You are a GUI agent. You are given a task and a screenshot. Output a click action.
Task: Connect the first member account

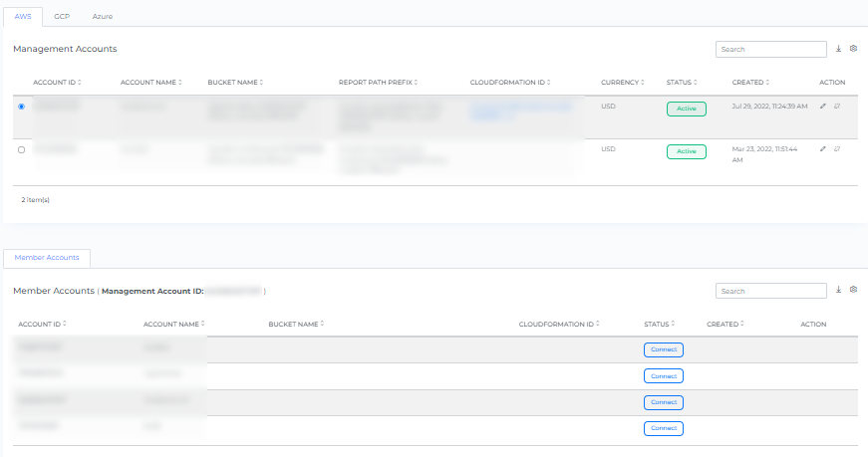coord(663,349)
